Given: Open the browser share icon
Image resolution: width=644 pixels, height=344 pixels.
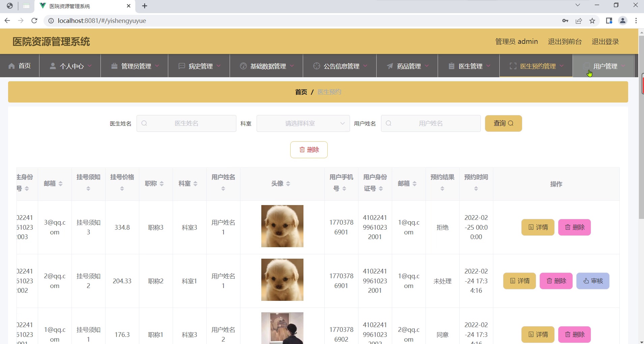Looking at the screenshot, I should pyautogui.click(x=579, y=21).
